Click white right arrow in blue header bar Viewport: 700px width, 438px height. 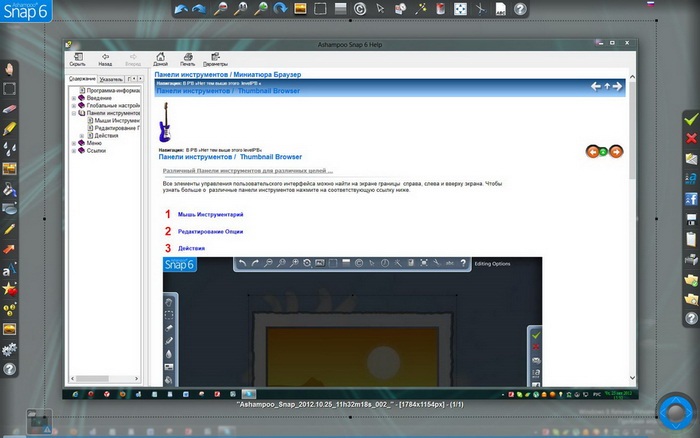pos(617,86)
